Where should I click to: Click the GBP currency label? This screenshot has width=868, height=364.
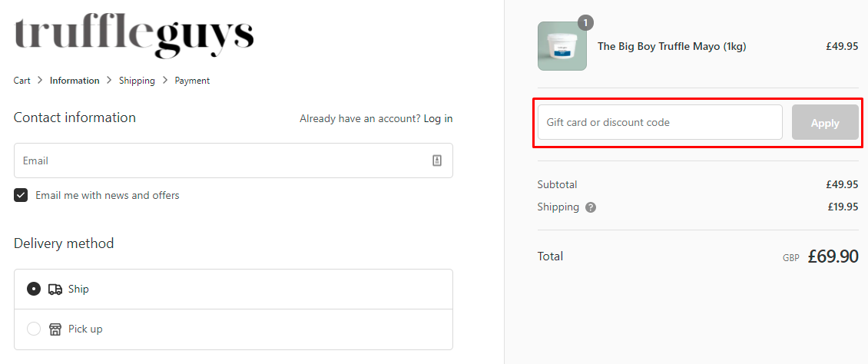tap(791, 258)
